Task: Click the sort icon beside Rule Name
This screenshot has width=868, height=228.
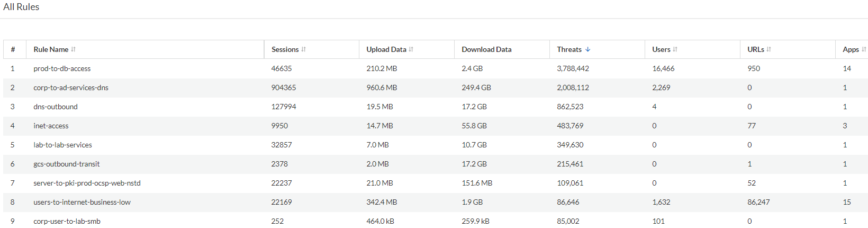Action: pos(74,49)
